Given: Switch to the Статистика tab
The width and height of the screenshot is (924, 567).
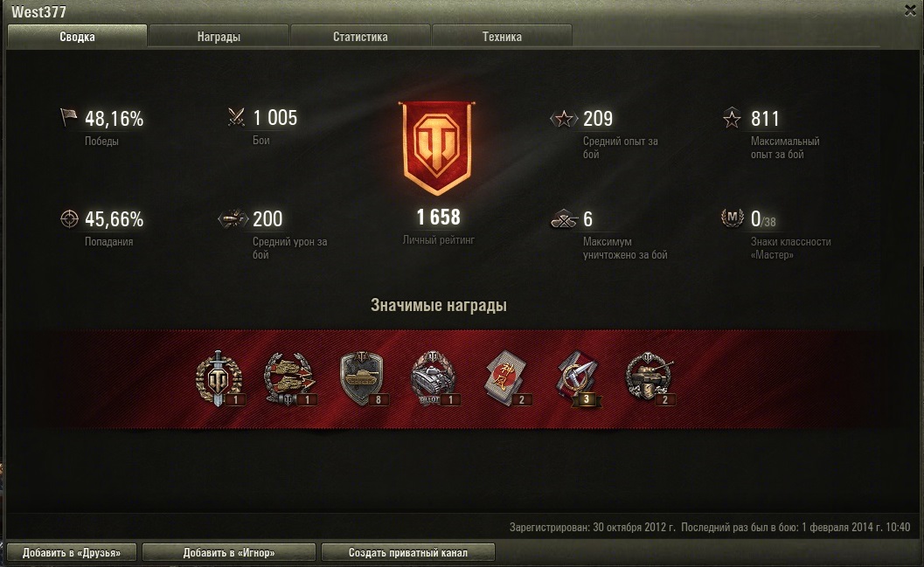Looking at the screenshot, I should (x=360, y=36).
